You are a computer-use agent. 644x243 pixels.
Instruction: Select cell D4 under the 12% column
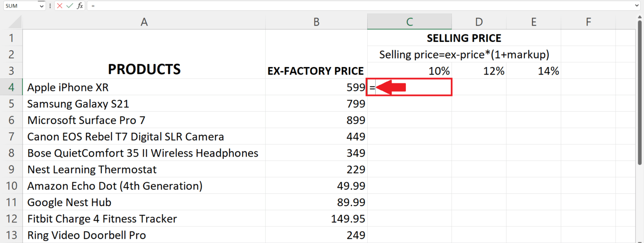pos(479,87)
